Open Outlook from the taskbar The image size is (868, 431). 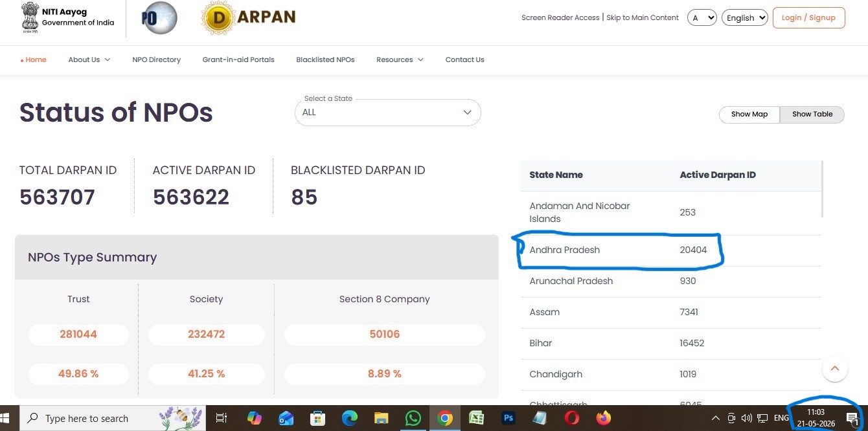click(286, 418)
